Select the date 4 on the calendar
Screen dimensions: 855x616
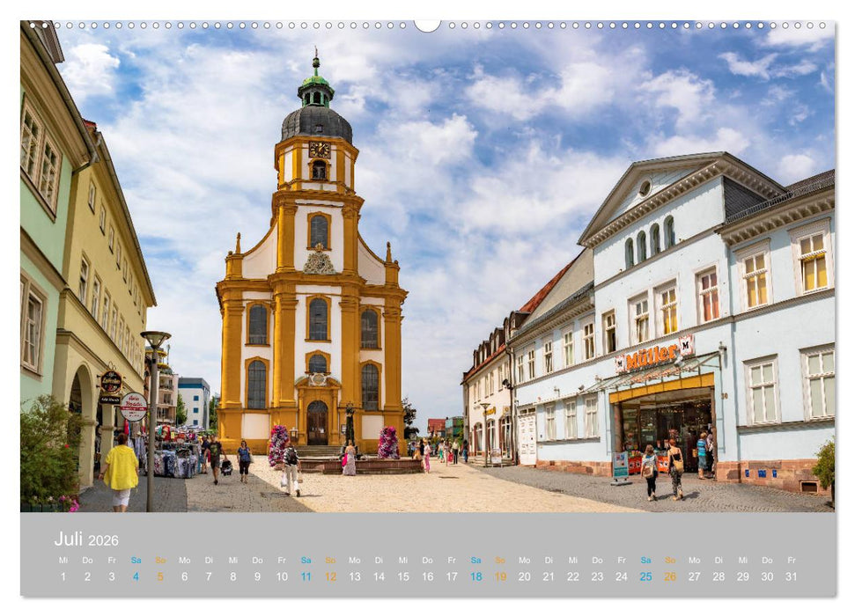tap(136, 576)
